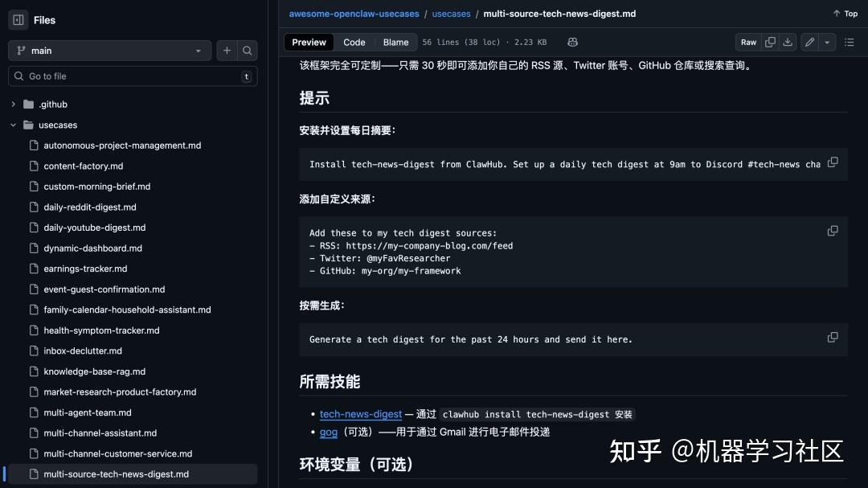This screenshot has width=868, height=488.
Task: Open daily-reddit-digest.md file
Action: click(90, 207)
